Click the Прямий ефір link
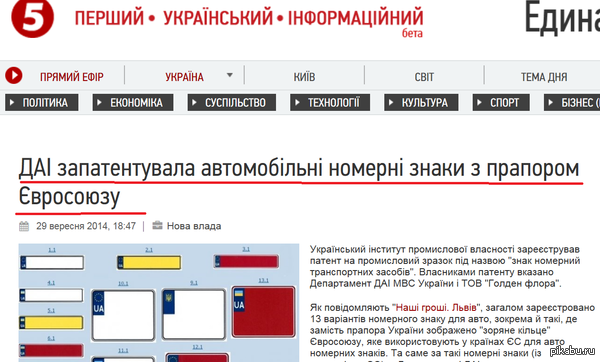The height and width of the screenshot is (362, 600). click(72, 77)
